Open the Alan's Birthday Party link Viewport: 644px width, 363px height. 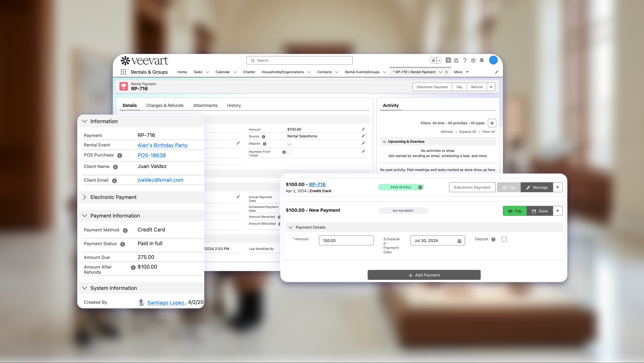[x=162, y=145]
